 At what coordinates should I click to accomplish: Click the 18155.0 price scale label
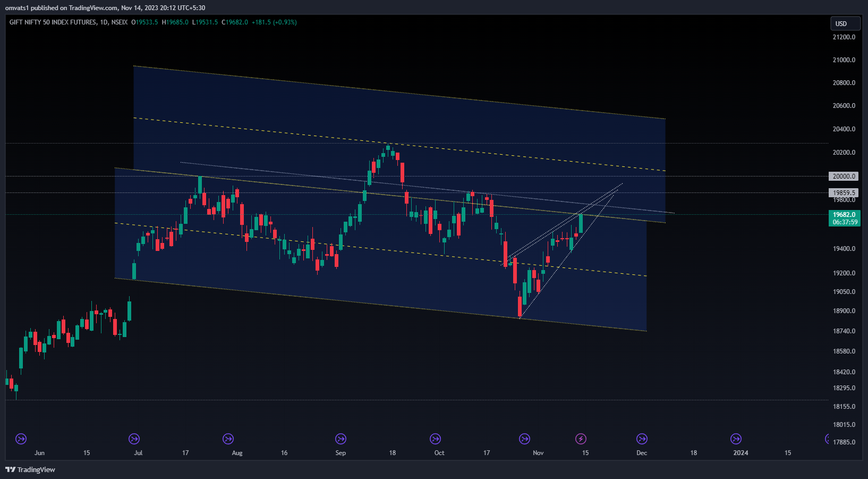(844, 407)
